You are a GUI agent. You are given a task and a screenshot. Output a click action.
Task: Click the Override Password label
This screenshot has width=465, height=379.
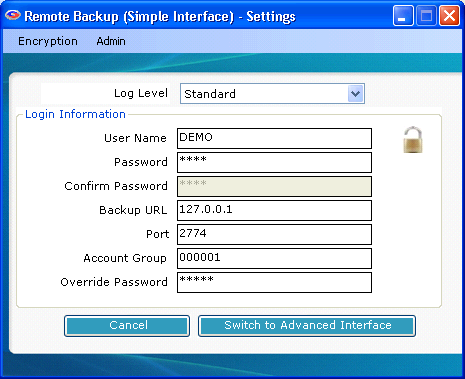tap(114, 282)
